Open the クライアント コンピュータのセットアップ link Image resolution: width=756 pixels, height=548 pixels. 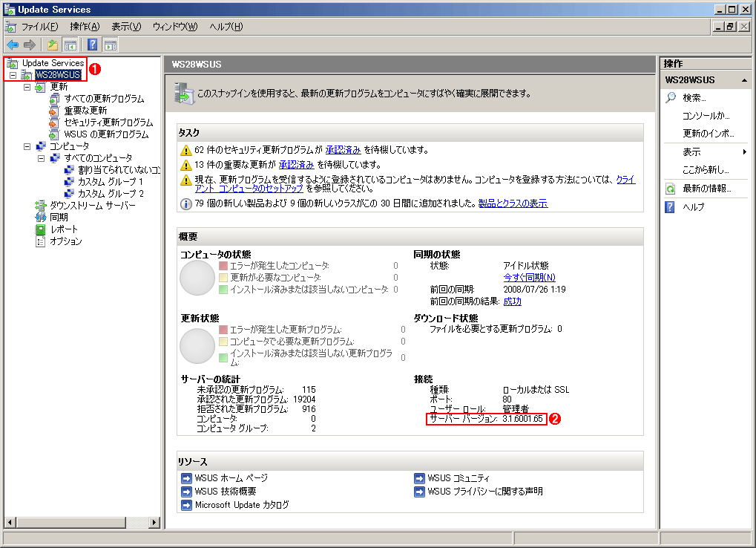pyautogui.click(x=415, y=184)
